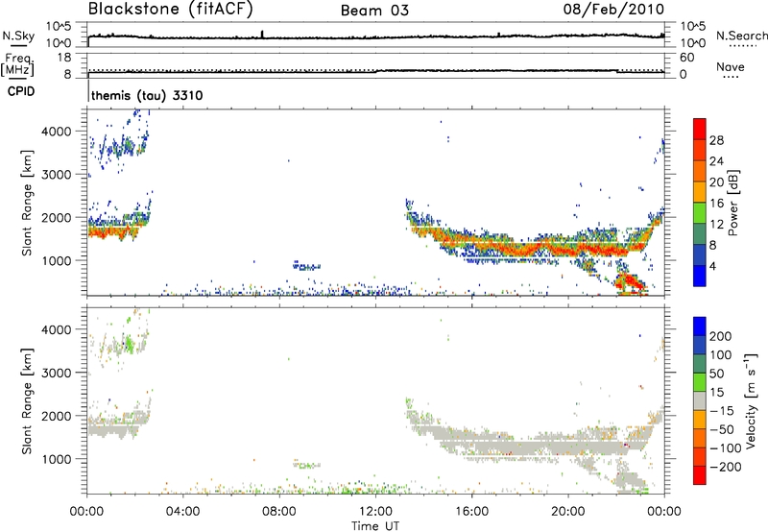Click the '28' value on the power scale
768x532 pixels.
[x=716, y=140]
